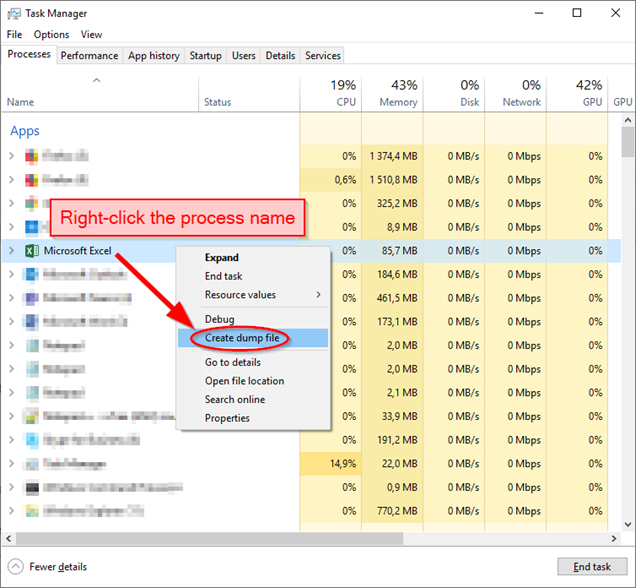This screenshot has height=588, width=636.
Task: Click Debug in the context menu
Action: click(219, 319)
